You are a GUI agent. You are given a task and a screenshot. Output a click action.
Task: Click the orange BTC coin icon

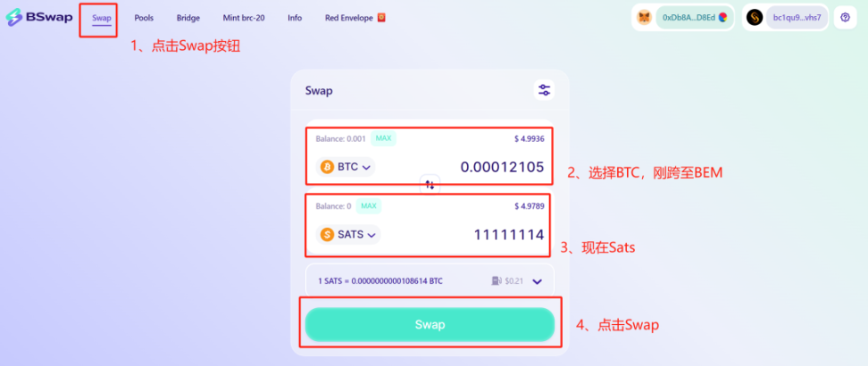pos(327,167)
